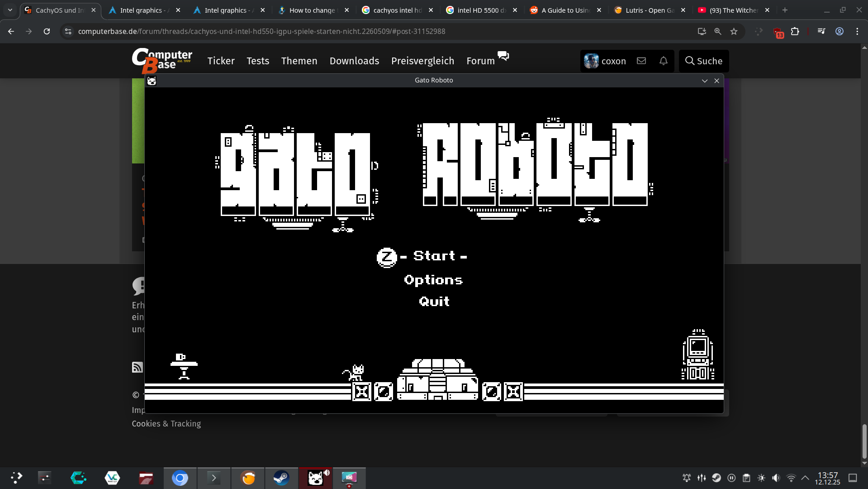Go to the Tests section
The width and height of the screenshot is (868, 489).
[258, 61]
